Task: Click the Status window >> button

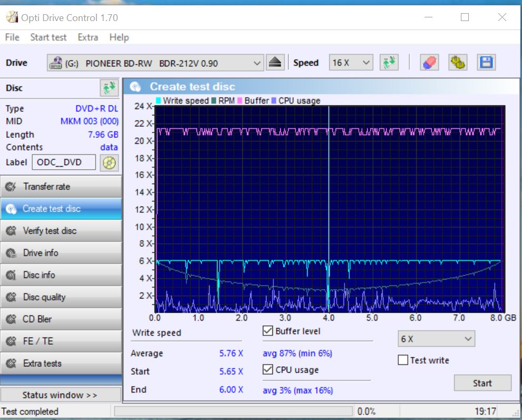Action: pyautogui.click(x=60, y=395)
